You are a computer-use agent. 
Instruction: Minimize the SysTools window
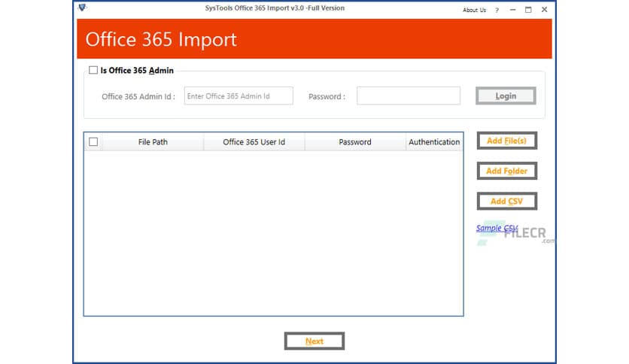coord(512,10)
